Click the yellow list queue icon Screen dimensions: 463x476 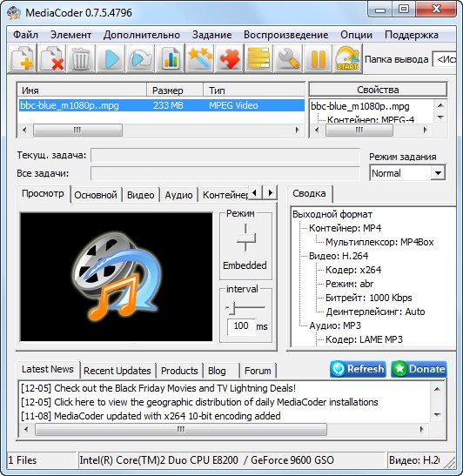tap(258, 58)
